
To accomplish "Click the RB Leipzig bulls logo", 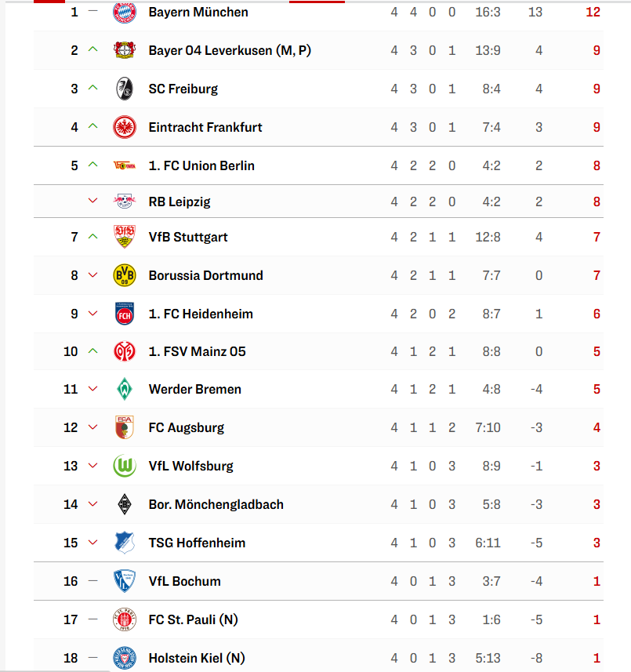I will [124, 201].
